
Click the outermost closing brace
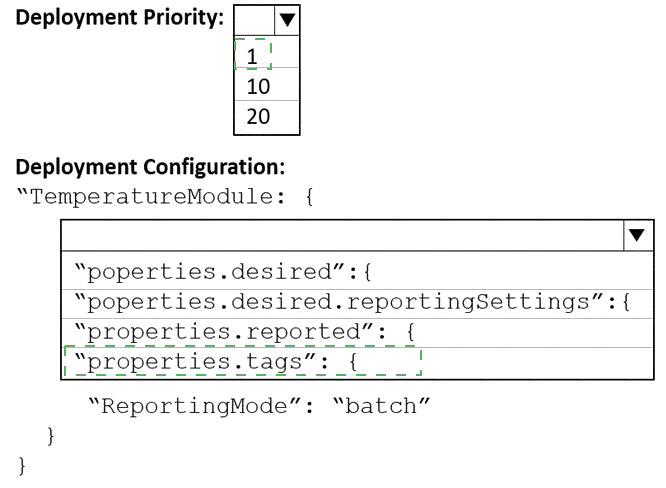pyautogui.click(x=22, y=466)
